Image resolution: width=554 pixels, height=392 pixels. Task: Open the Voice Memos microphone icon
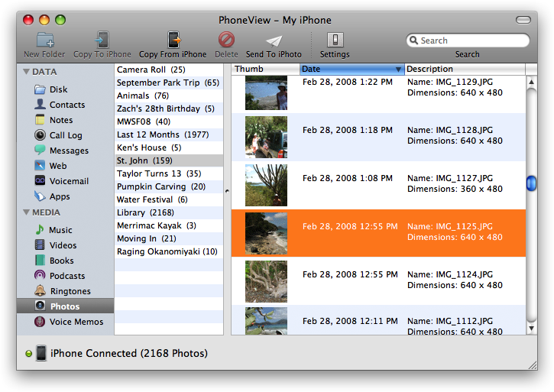[x=40, y=321]
